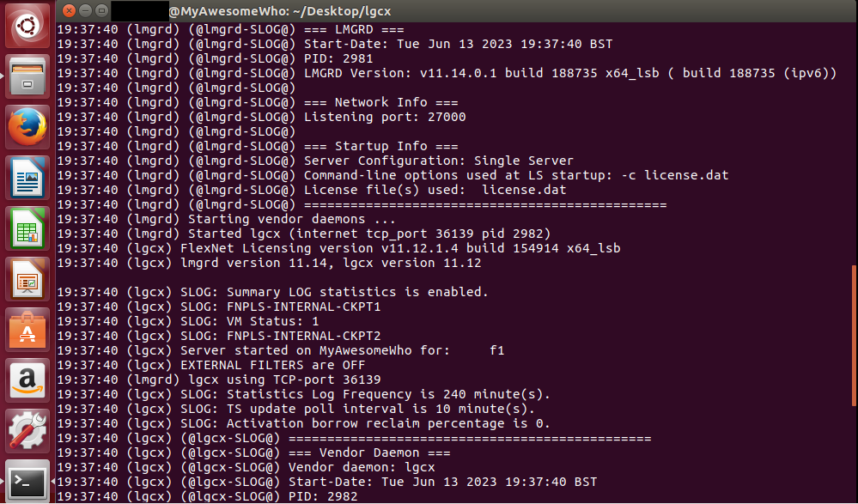Close the terminal window
The image size is (858, 504).
[69, 10]
